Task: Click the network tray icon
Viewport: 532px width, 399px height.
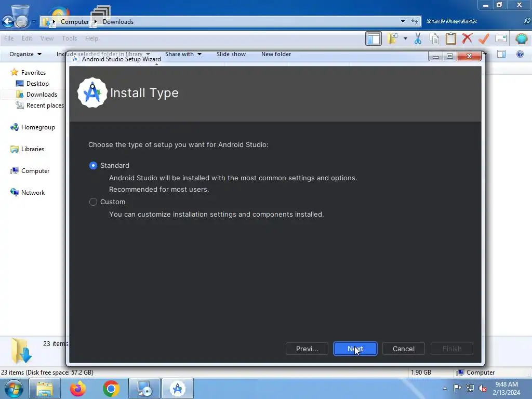Action: click(470, 388)
